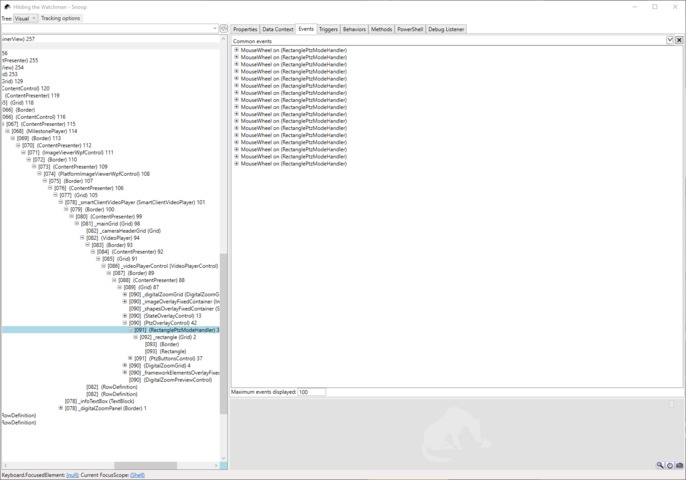Click the collapse-all chevron icon above events
Image resolution: width=686 pixels, height=480 pixels.
coord(670,41)
